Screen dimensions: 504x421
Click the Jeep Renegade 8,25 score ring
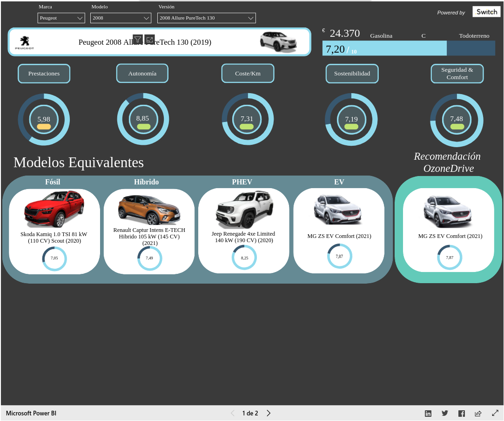(x=244, y=258)
